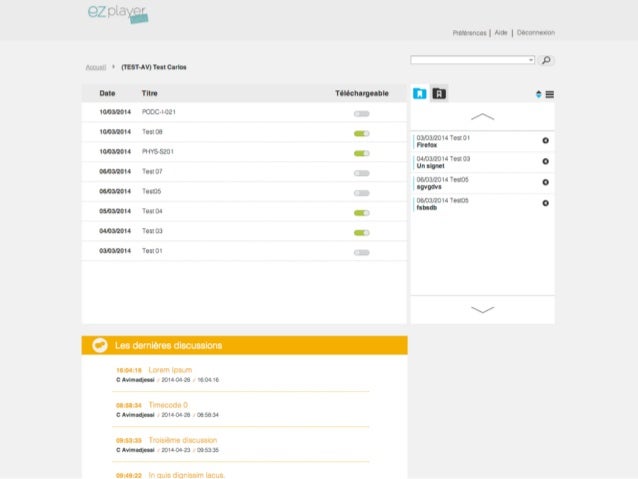
Task: Toggle downloadable switch for Test 04
Action: (x=361, y=213)
